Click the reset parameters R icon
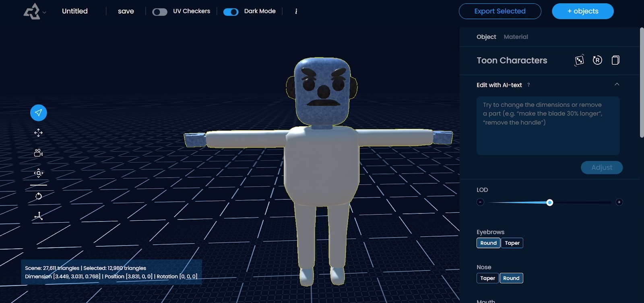 597,60
